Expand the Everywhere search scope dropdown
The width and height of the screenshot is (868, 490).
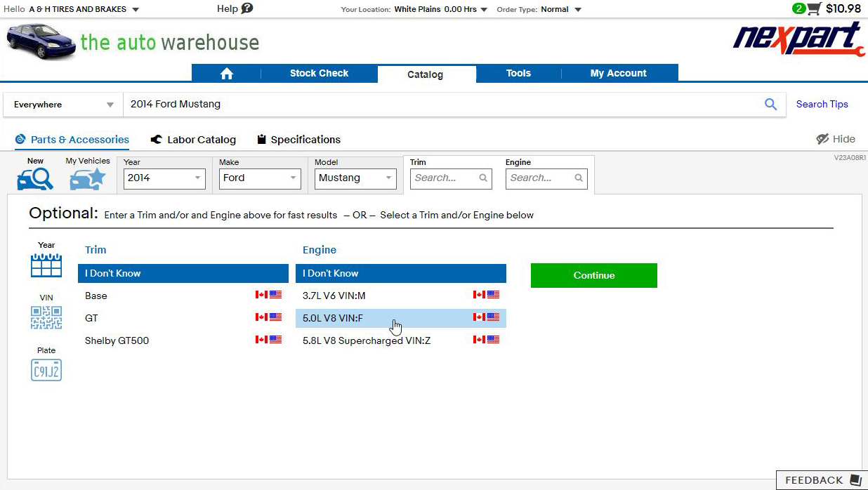63,105
